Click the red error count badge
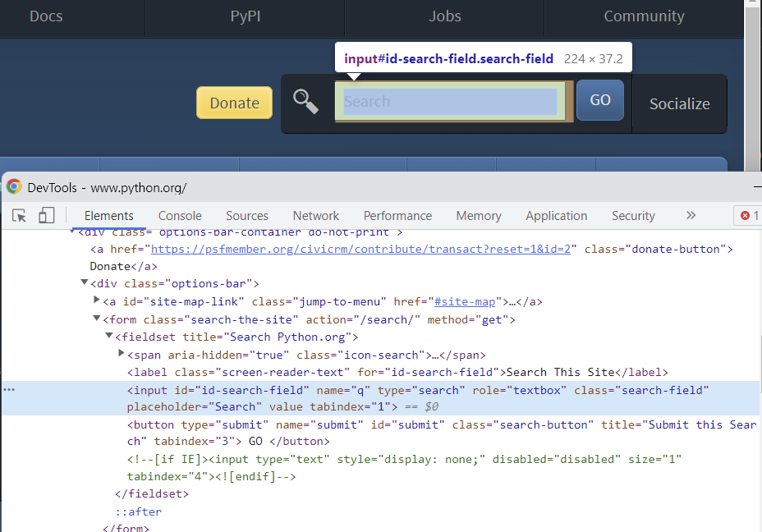762x532 pixels. 749,215
